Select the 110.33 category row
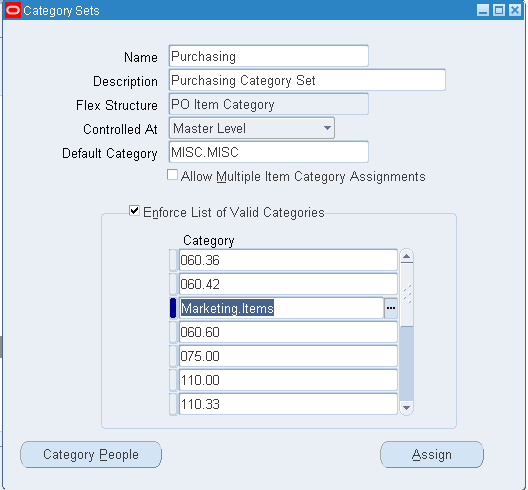This screenshot has width=528, height=490. click(288, 404)
